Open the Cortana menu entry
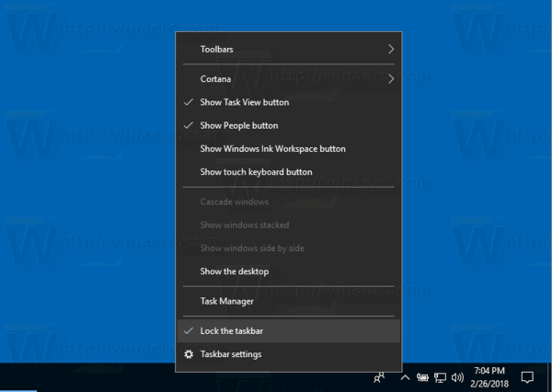The width and height of the screenshot is (552, 392). [289, 79]
